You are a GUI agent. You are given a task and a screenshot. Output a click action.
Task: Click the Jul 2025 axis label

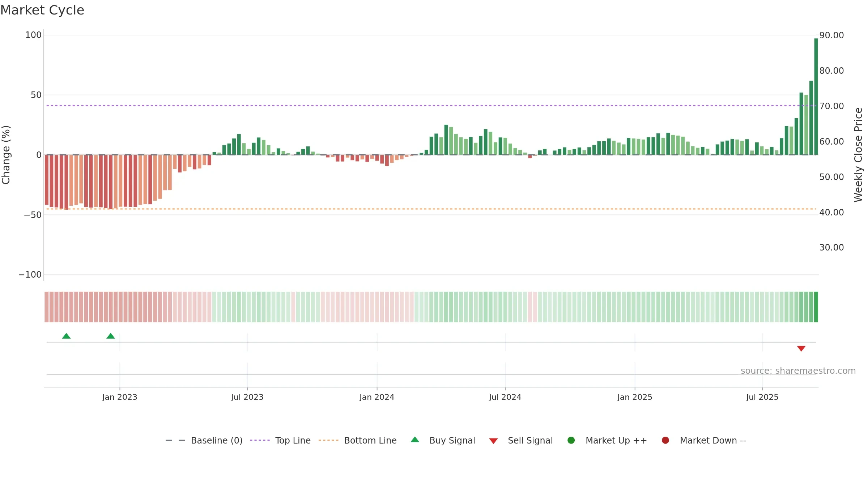click(x=762, y=397)
